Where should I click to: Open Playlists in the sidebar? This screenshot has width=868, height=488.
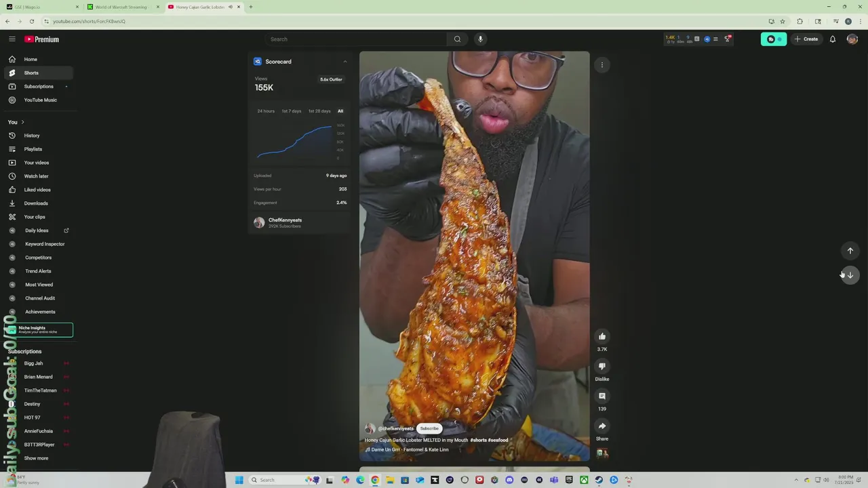coord(38,149)
